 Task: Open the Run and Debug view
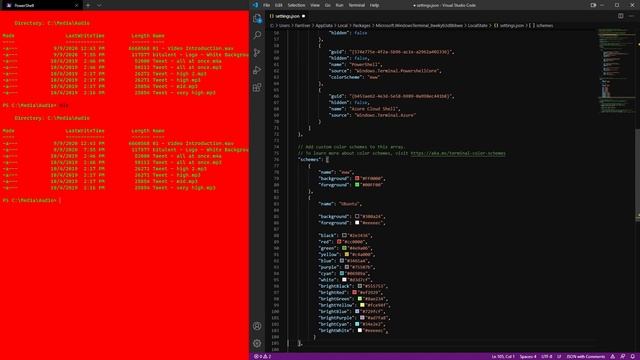(x=257, y=70)
